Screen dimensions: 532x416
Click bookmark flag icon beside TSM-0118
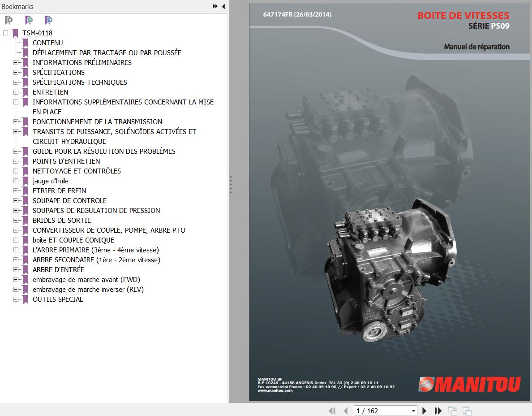pos(15,33)
